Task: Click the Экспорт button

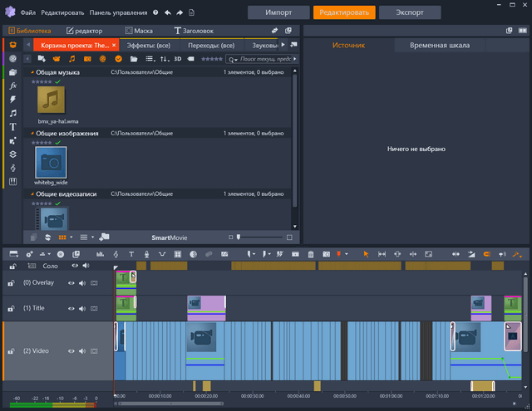Action: 410,12
